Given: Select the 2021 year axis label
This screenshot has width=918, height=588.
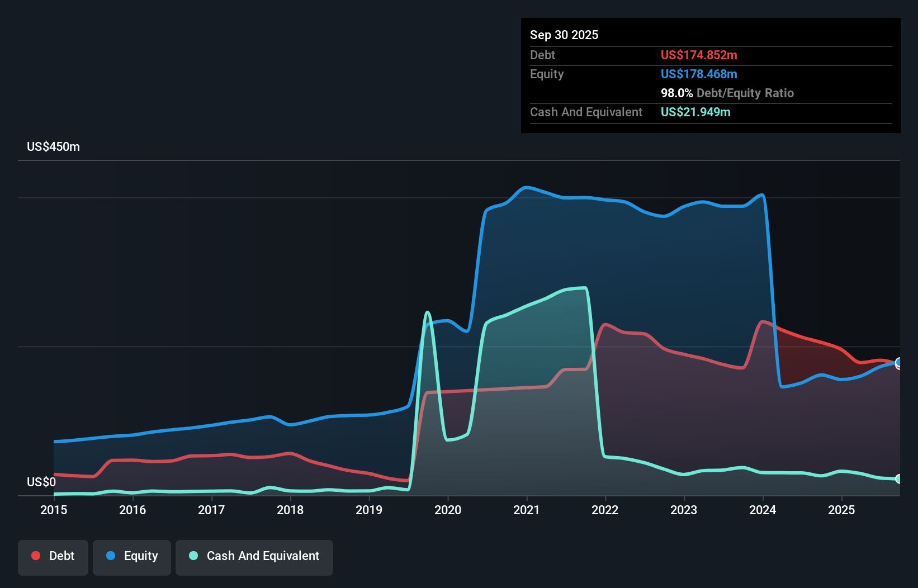Looking at the screenshot, I should (526, 510).
